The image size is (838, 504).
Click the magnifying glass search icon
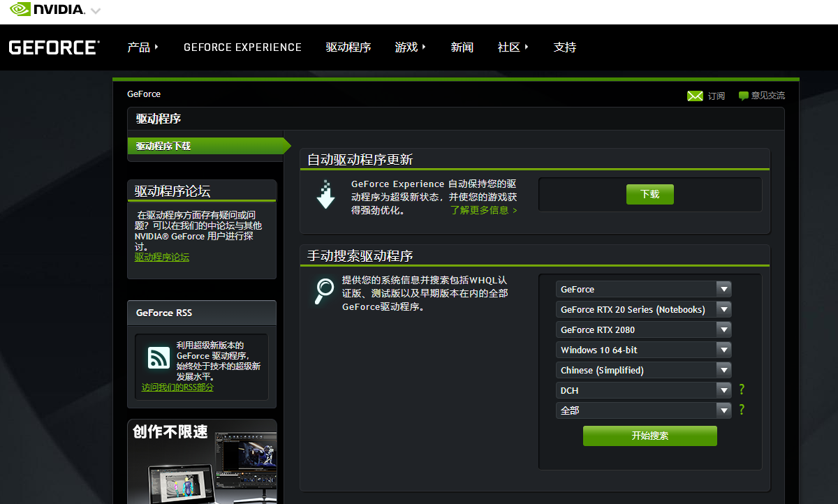point(324,291)
